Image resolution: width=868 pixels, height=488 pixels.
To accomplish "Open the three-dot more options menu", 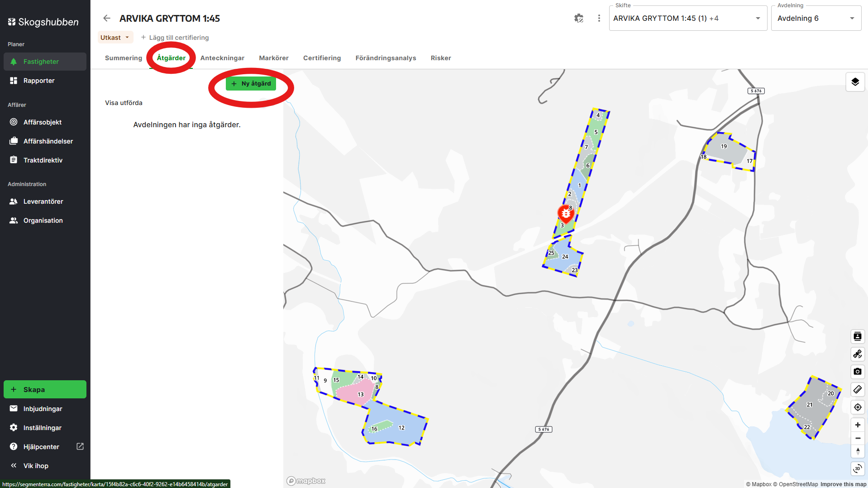I will pyautogui.click(x=599, y=18).
